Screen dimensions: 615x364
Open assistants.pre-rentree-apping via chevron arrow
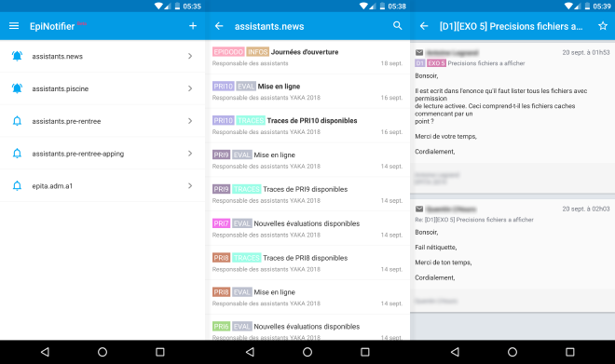pyautogui.click(x=190, y=154)
